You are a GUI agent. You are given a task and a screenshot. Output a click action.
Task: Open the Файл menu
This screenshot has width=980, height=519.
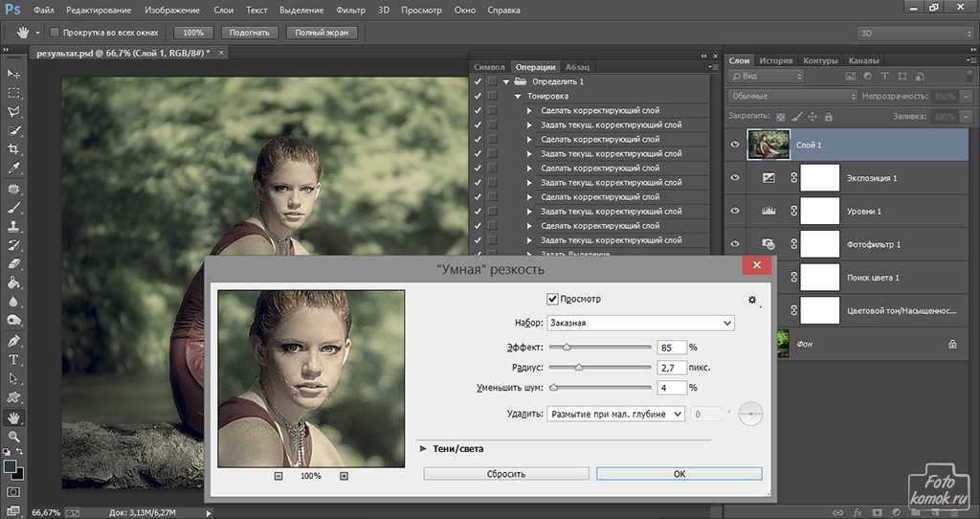coord(43,10)
